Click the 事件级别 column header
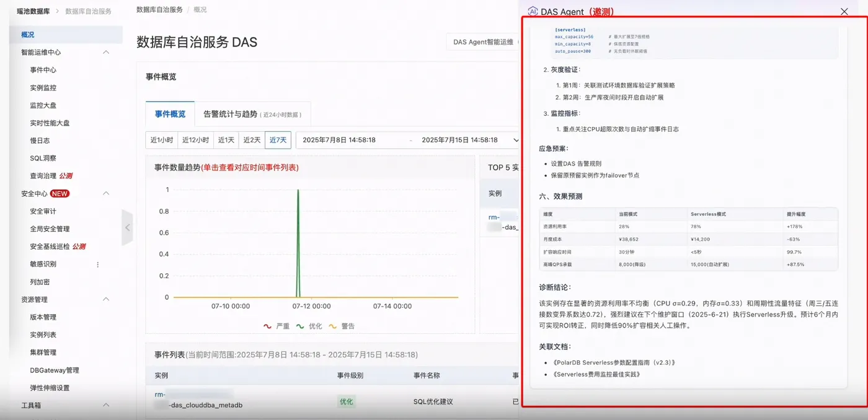The height and width of the screenshot is (420, 868). tap(350, 375)
